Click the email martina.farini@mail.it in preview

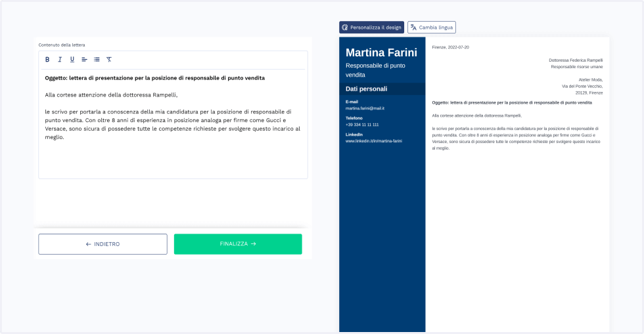coord(365,108)
